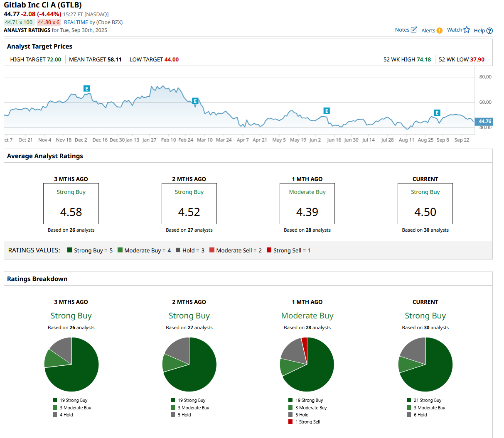The image size is (504, 438).
Task: Click the 1 Strong Sell legend entry
Action: tap(304, 422)
